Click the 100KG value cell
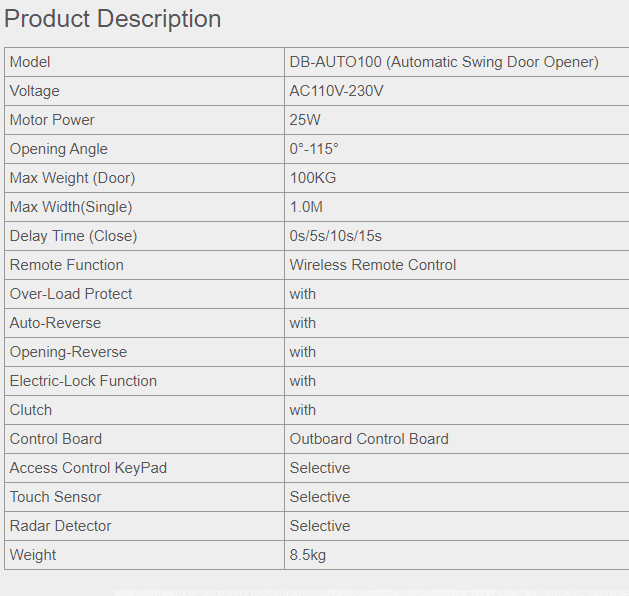The height and width of the screenshot is (596, 629). [313, 178]
